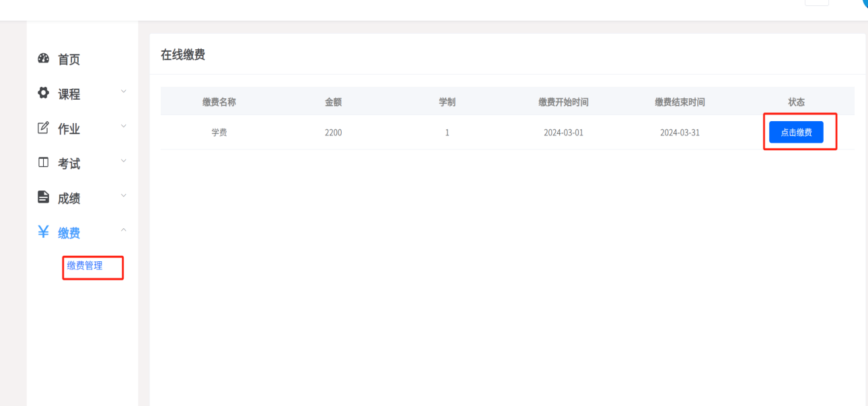Click the 缴费开始时间 column header

click(563, 102)
